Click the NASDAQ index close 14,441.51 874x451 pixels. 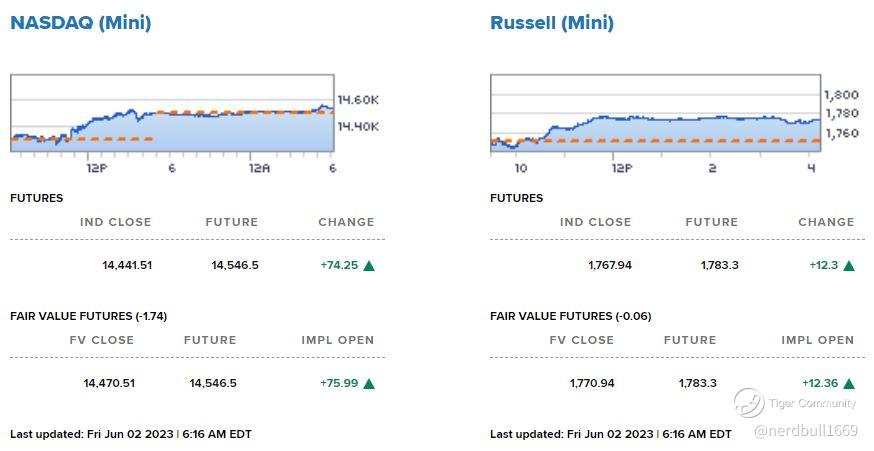pos(127,265)
